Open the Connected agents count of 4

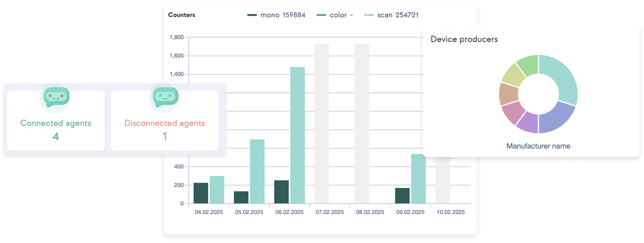pyautogui.click(x=56, y=137)
